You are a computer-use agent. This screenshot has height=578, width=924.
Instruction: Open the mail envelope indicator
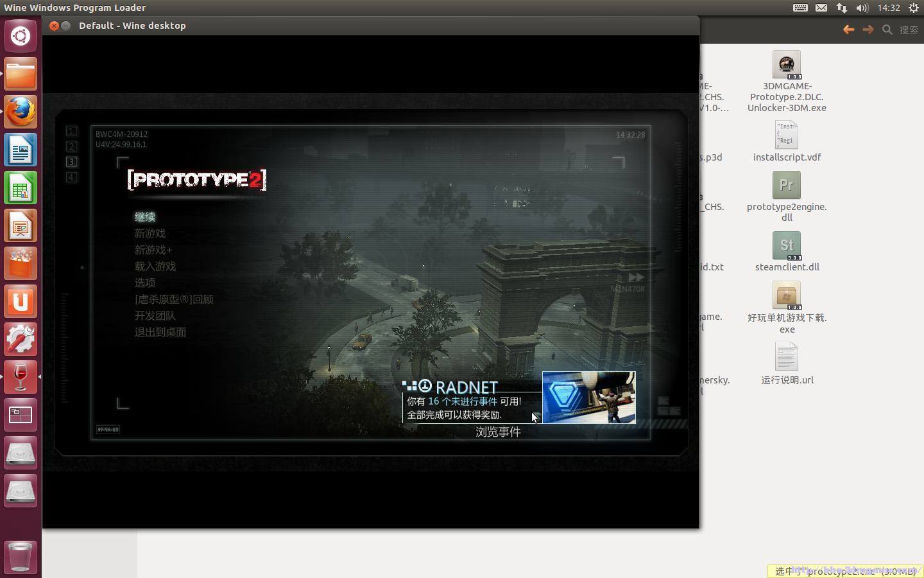pyautogui.click(x=821, y=8)
